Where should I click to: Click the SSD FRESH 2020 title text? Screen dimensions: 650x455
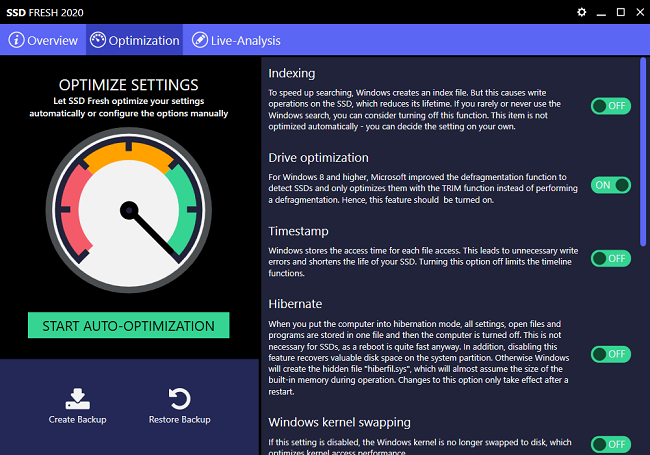45,12
